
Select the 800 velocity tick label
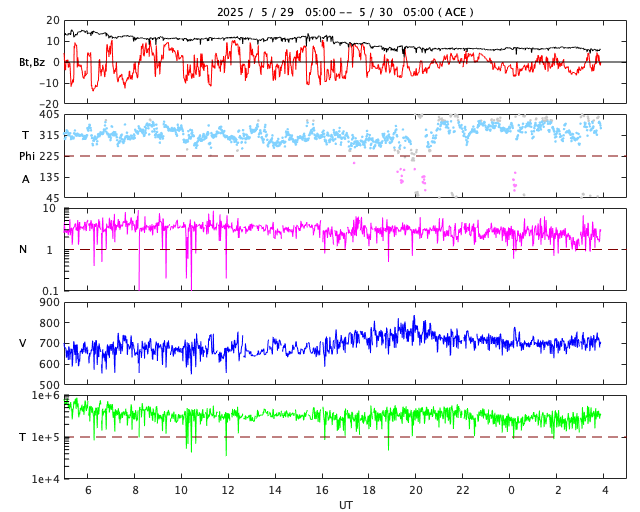coord(49,323)
